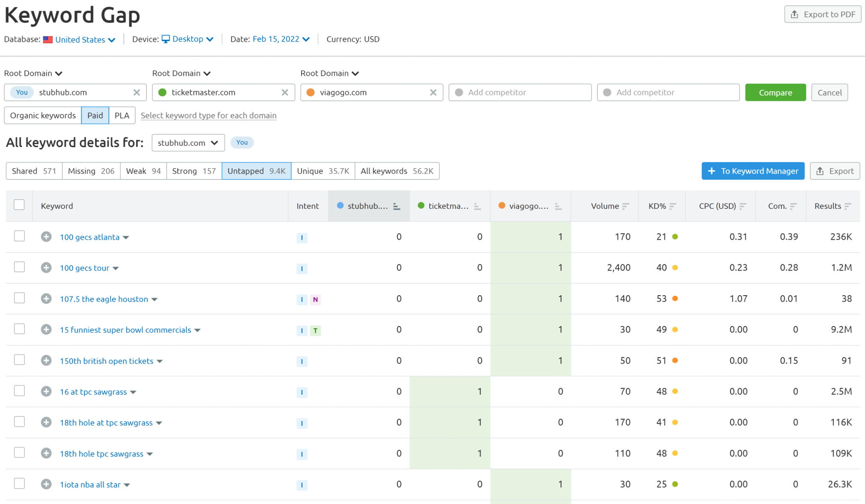Screen dimensions: 865x504
Task: Check the '100 gecs atlanta' row checkbox
Action: pos(19,236)
